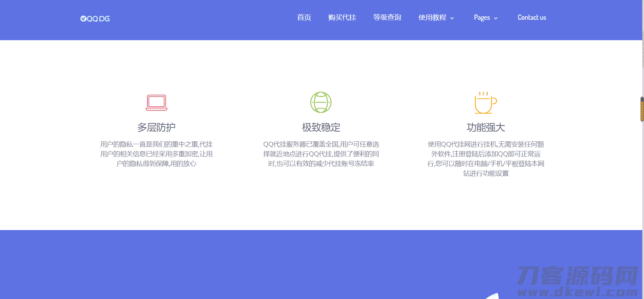Screen dimensions: 644x299
Task: Open the 使用教程 menu
Action: click(x=432, y=17)
